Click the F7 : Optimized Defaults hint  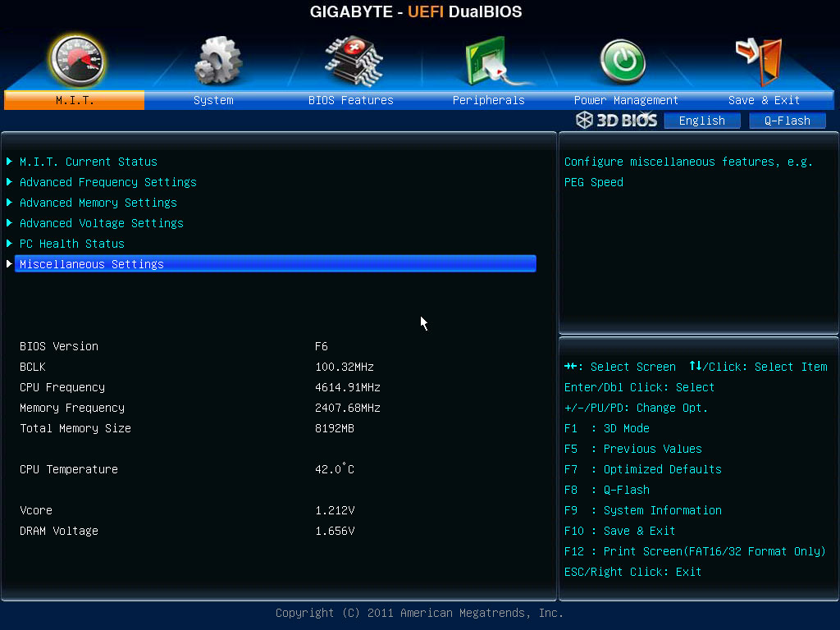[x=643, y=469]
